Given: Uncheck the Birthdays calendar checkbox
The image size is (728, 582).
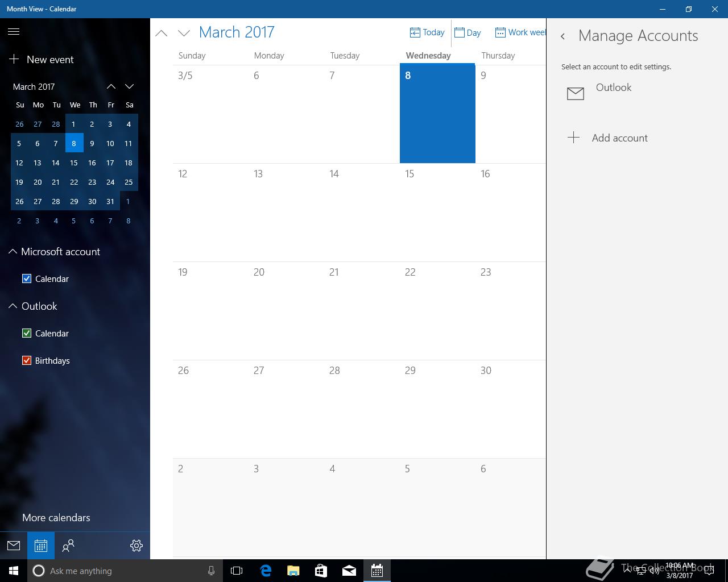Looking at the screenshot, I should [x=27, y=360].
